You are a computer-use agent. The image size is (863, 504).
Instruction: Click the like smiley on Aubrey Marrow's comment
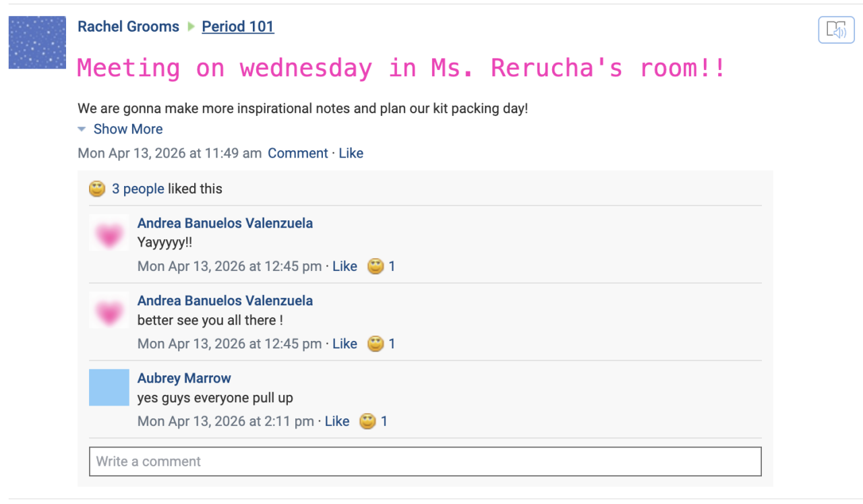[367, 422]
